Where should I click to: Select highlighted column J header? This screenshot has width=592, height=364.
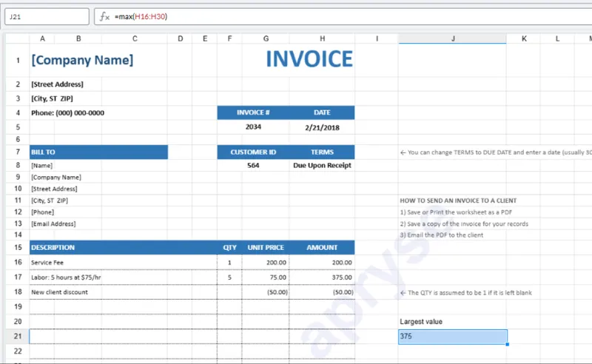tap(452, 38)
